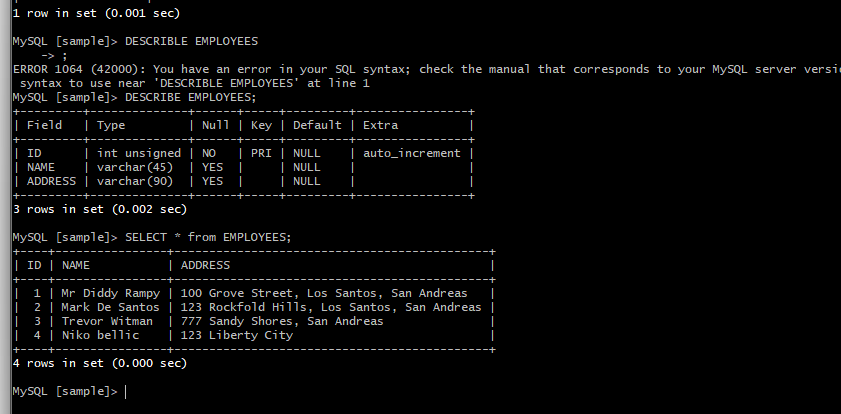This screenshot has width=841, height=414.
Task: Click 'Mr Diddy Rampy' in the results
Action: 110,293
